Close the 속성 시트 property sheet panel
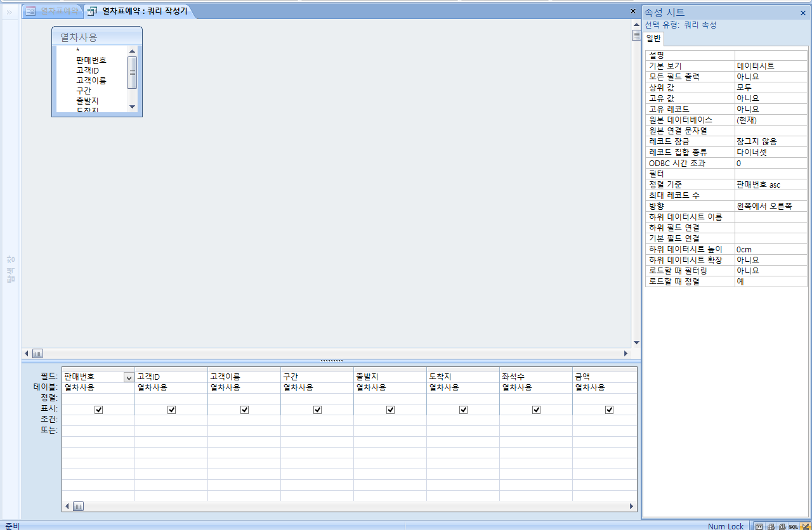This screenshot has width=812, height=530. tap(802, 13)
